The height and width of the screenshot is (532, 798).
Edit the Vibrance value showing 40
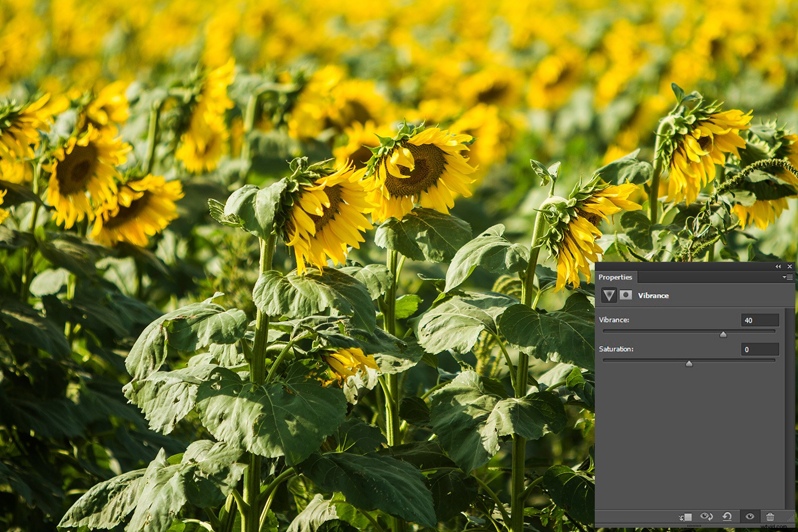(x=760, y=320)
